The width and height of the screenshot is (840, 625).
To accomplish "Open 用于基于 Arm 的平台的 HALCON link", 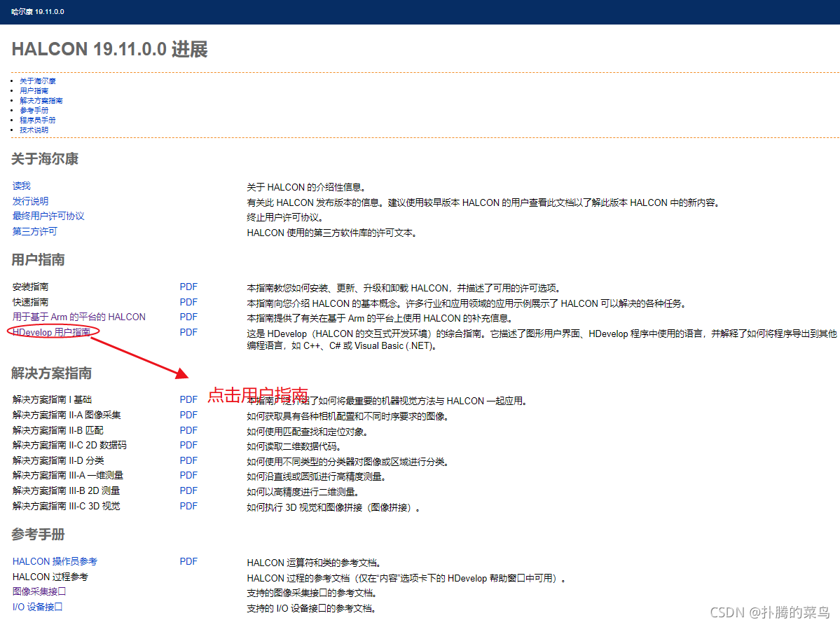I will tap(78, 317).
